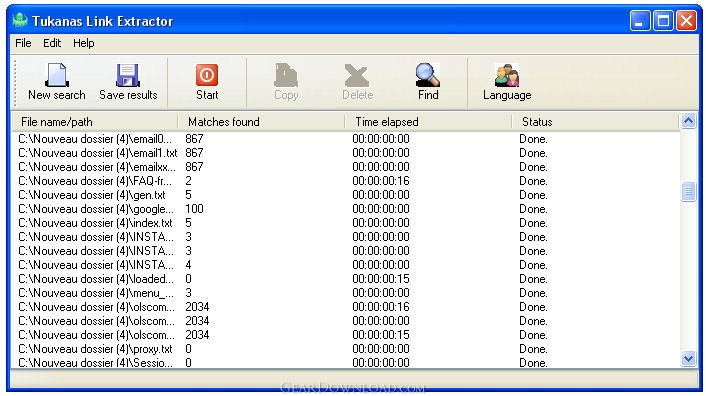Open the Help menu
The width and height of the screenshot is (706, 396).
[84, 43]
